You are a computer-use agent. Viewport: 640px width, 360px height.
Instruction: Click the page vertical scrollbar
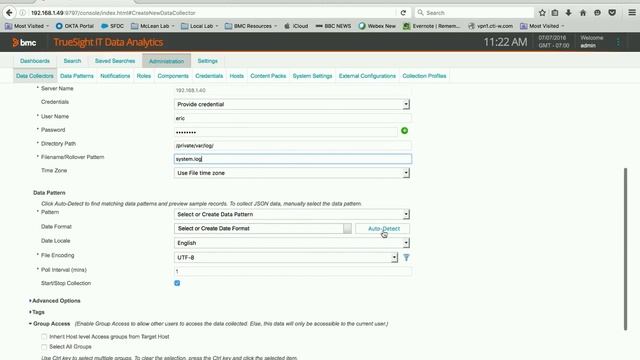625,249
